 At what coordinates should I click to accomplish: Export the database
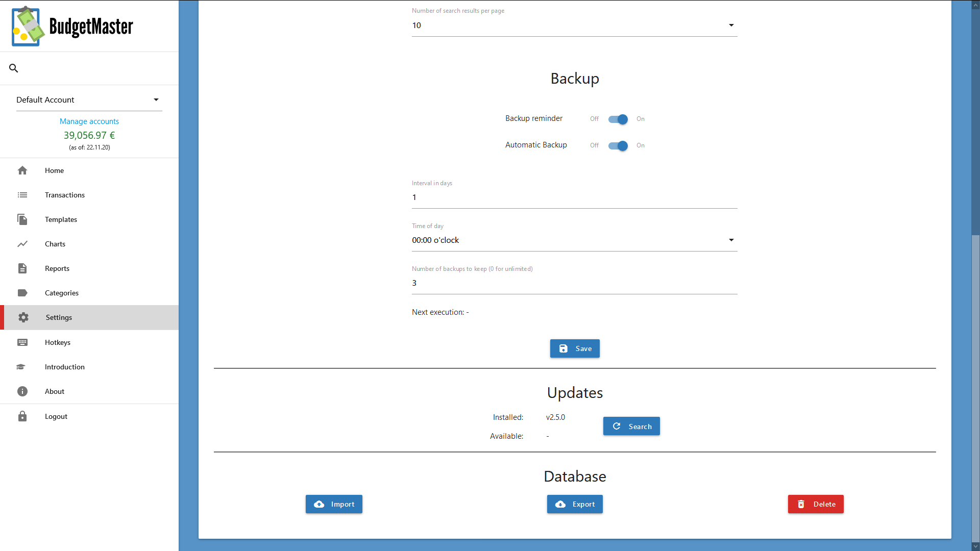coord(575,504)
